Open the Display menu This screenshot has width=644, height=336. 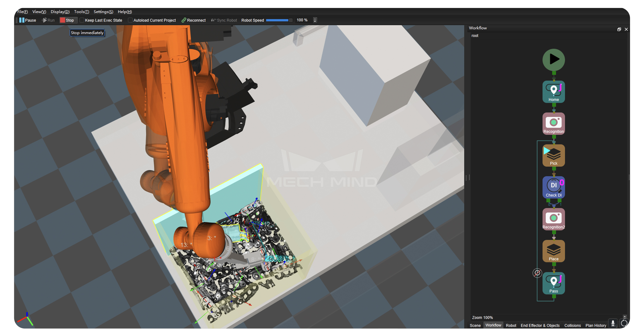[x=60, y=12]
